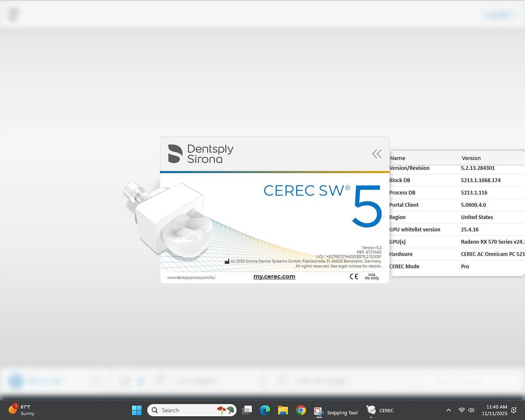Open the application menu in the top-left corner
525x420 pixels.
[13, 14]
